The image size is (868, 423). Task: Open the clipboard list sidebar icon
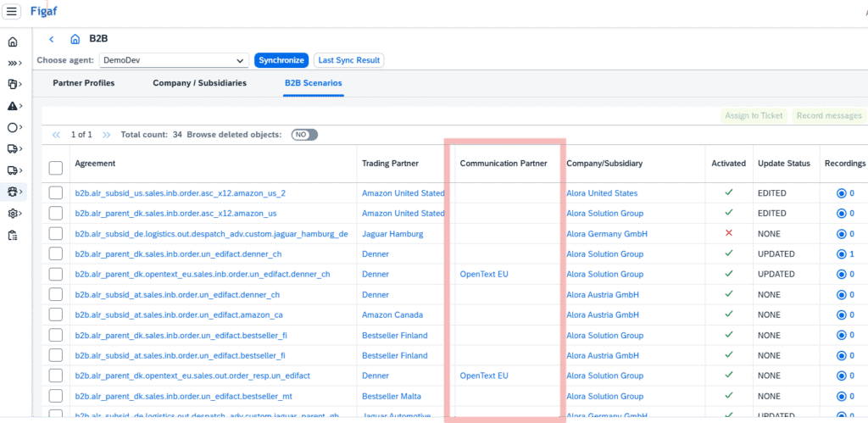(x=12, y=235)
